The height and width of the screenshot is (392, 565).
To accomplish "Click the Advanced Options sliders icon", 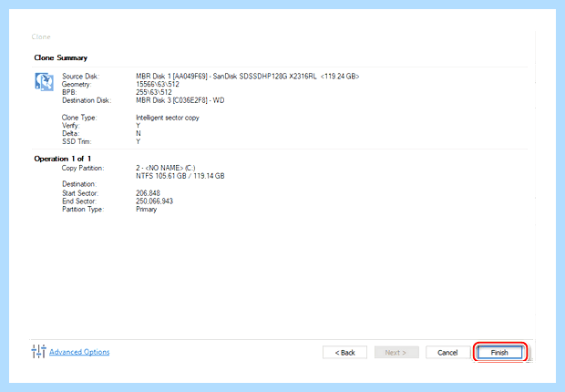I will pyautogui.click(x=38, y=351).
